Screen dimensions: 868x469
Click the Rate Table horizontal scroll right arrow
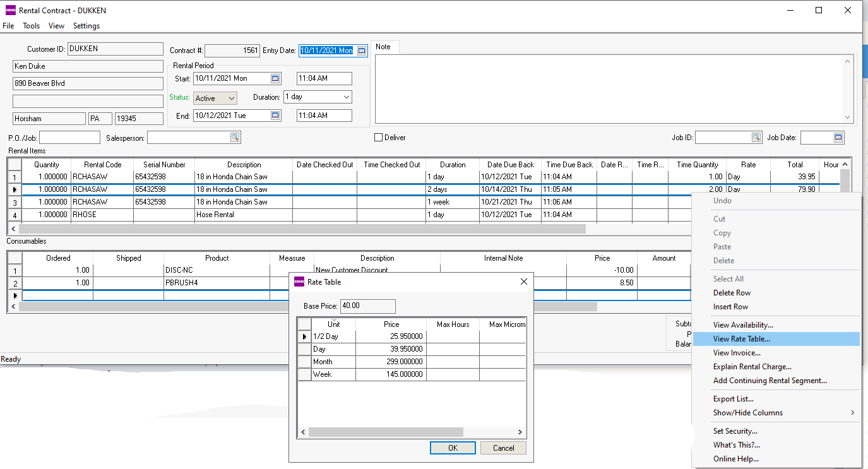click(x=520, y=432)
